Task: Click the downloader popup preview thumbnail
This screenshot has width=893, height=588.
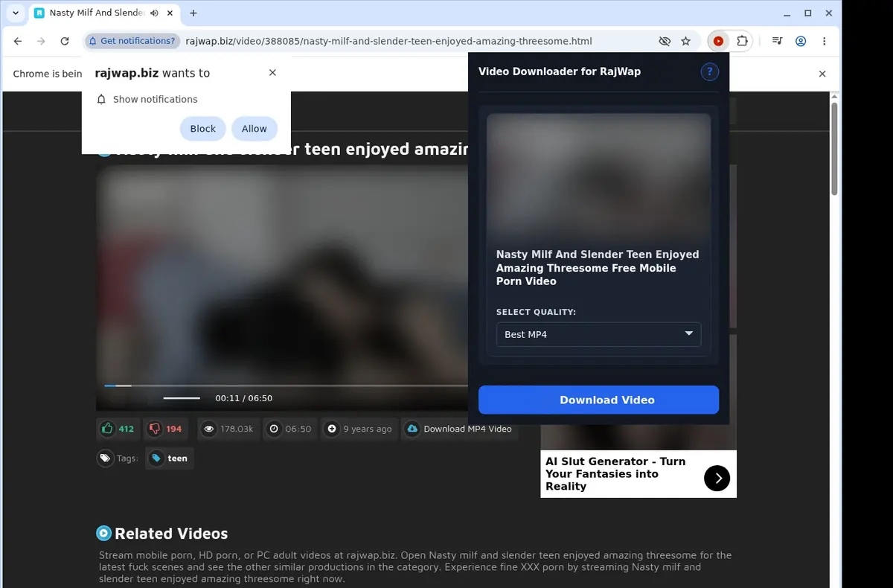Action: pyautogui.click(x=598, y=176)
